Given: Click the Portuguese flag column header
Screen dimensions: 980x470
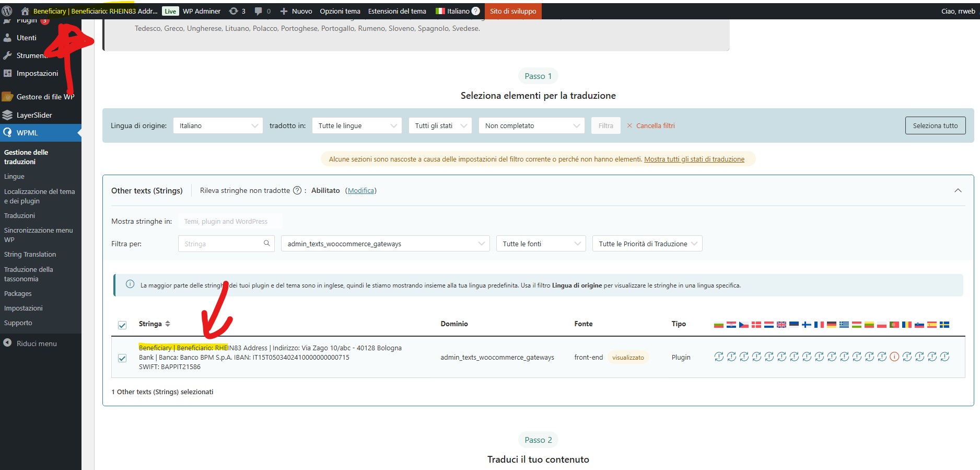Looking at the screenshot, I should click(x=894, y=325).
